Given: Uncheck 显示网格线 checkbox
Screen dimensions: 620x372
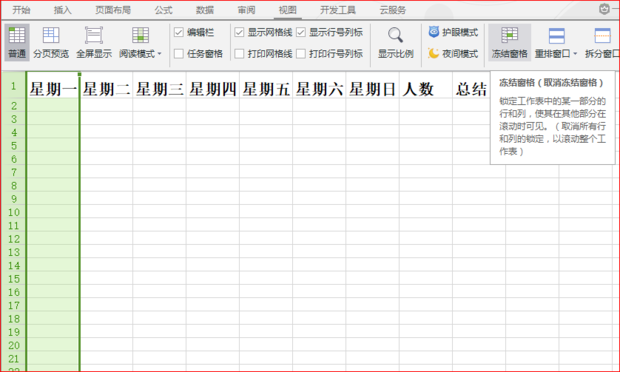Looking at the screenshot, I should coord(239,32).
